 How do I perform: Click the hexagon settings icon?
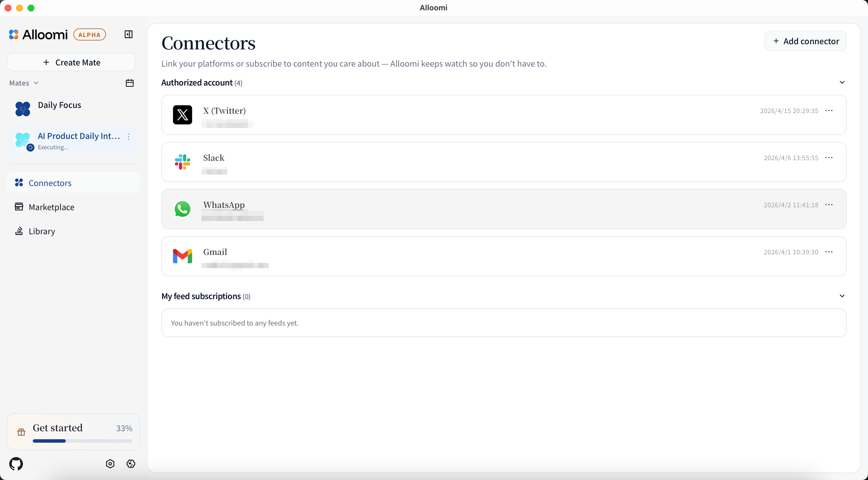pyautogui.click(x=110, y=464)
